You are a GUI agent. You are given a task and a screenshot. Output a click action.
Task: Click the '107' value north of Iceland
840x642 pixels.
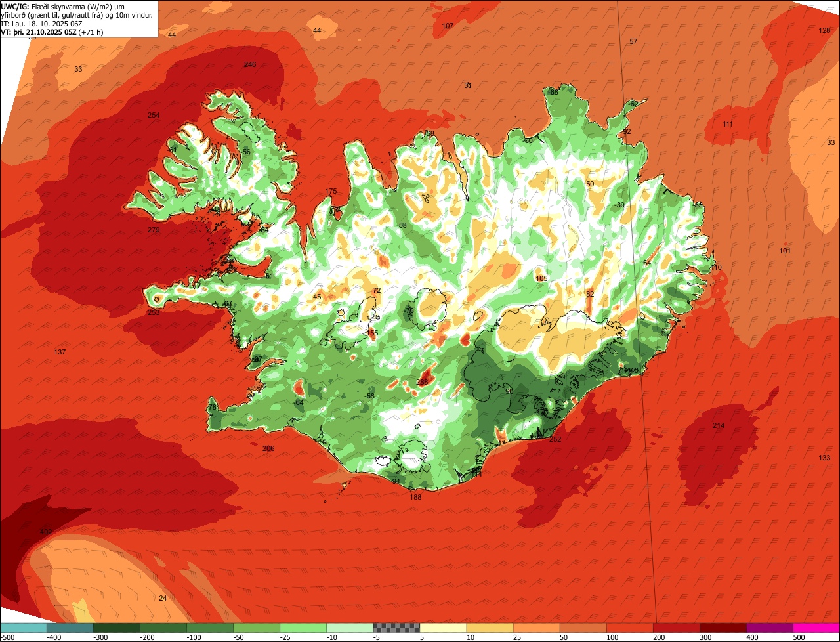click(x=448, y=26)
